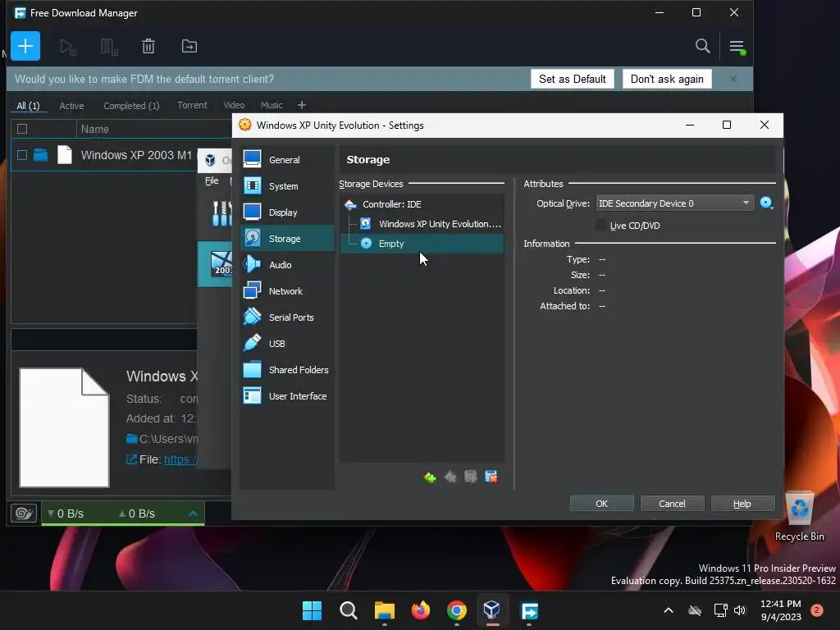The width and height of the screenshot is (840, 630).
Task: Switch to the FDM Video tab
Action: coord(234,106)
